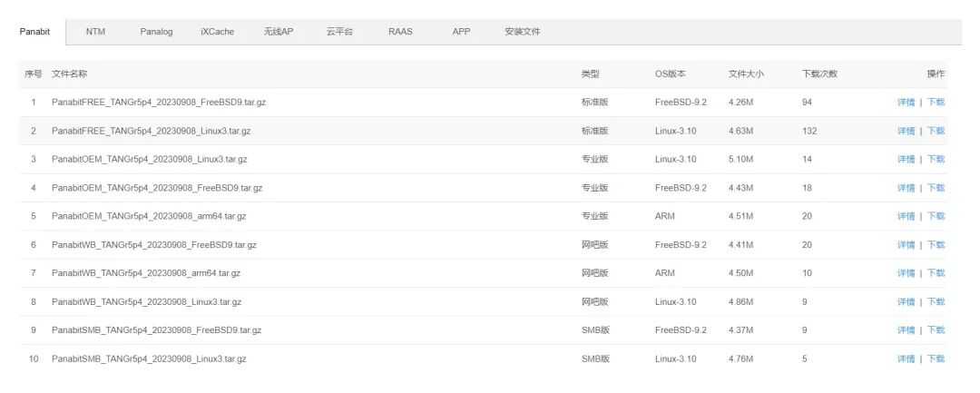Click 详情 for PanabitOEM arm64 row 5

pos(906,216)
